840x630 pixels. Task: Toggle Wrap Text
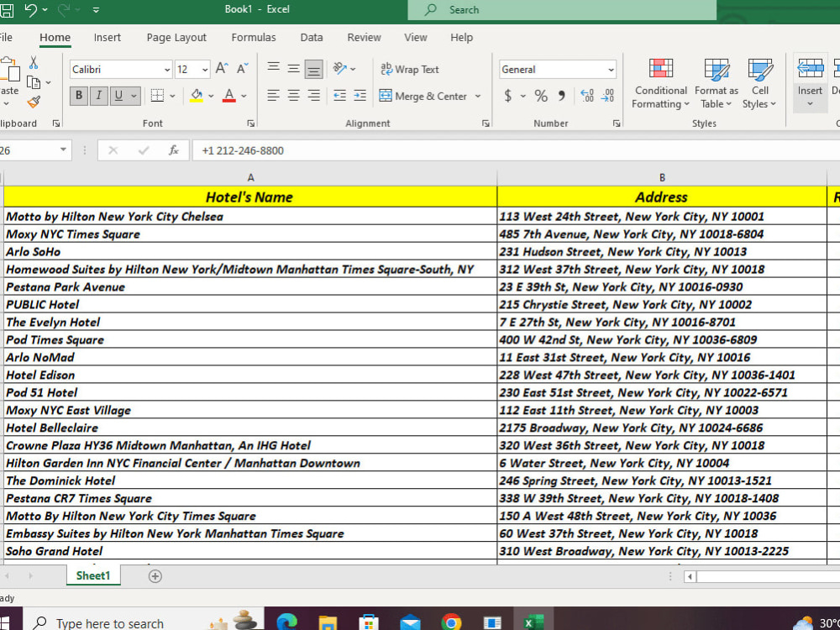pyautogui.click(x=410, y=69)
